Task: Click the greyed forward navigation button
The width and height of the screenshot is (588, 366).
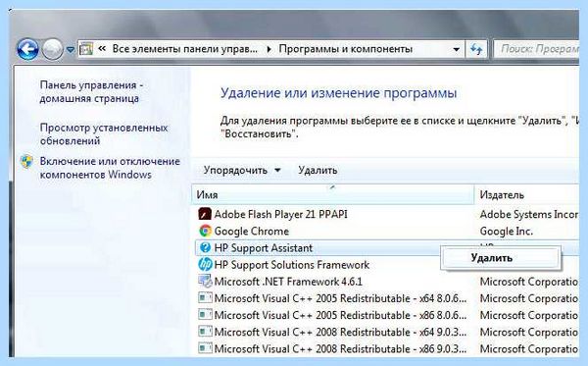Action: pyautogui.click(x=52, y=49)
